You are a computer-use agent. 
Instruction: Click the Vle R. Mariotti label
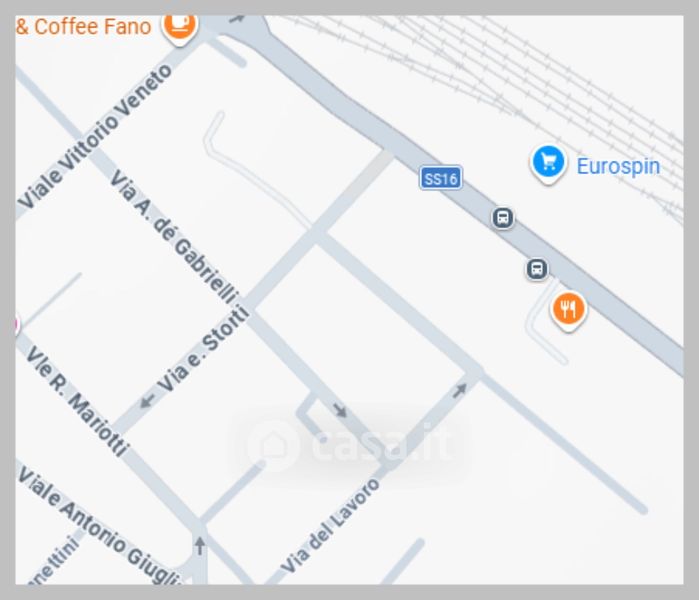tap(78, 401)
